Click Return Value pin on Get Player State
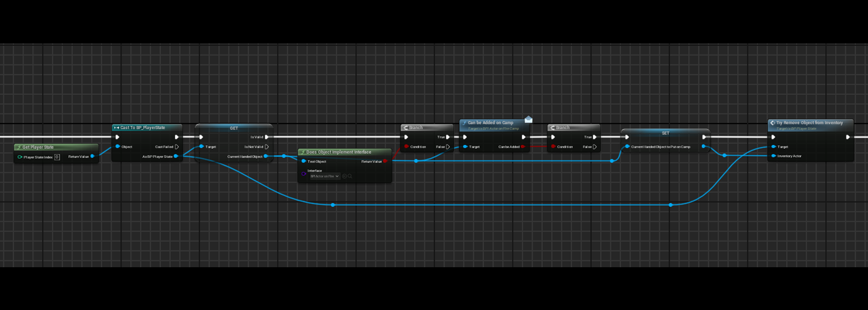 (92, 156)
